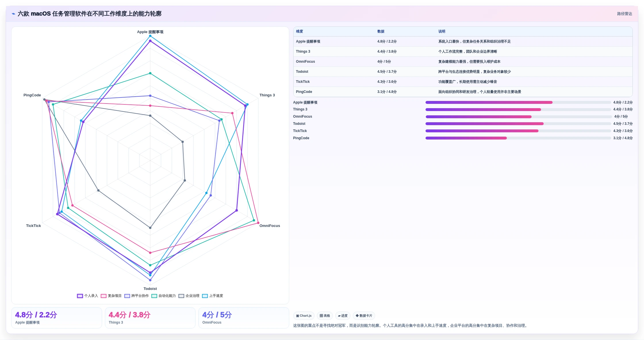The width and height of the screenshot is (644, 340).
Task: Open the OmniFocus data card
Action: (244, 318)
